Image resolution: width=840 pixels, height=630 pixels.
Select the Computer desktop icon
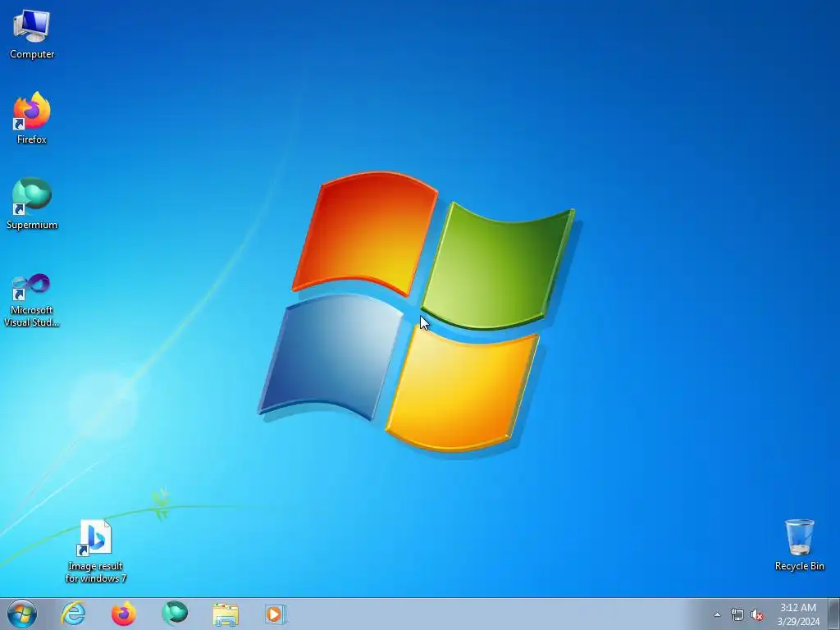coord(32,34)
